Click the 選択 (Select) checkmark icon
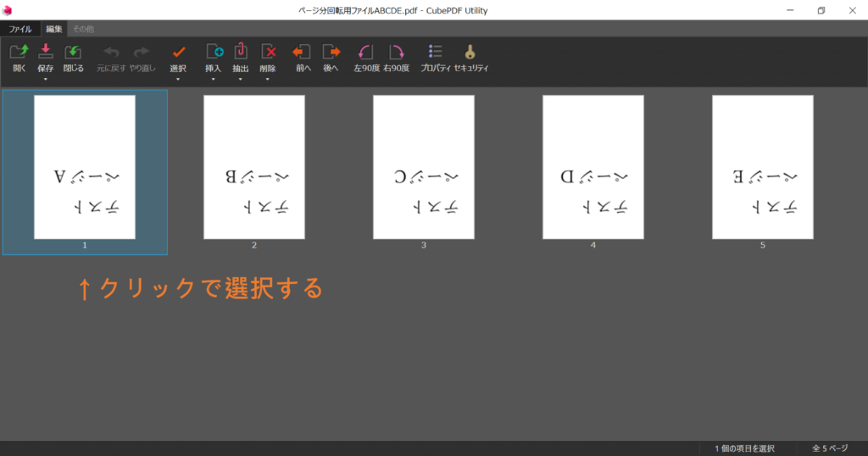 [178, 52]
